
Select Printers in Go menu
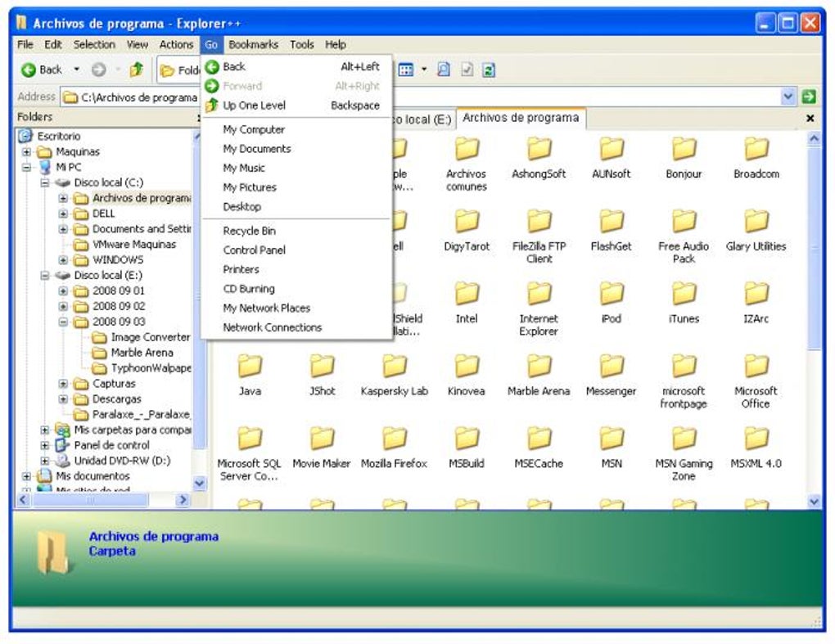(x=296, y=268)
